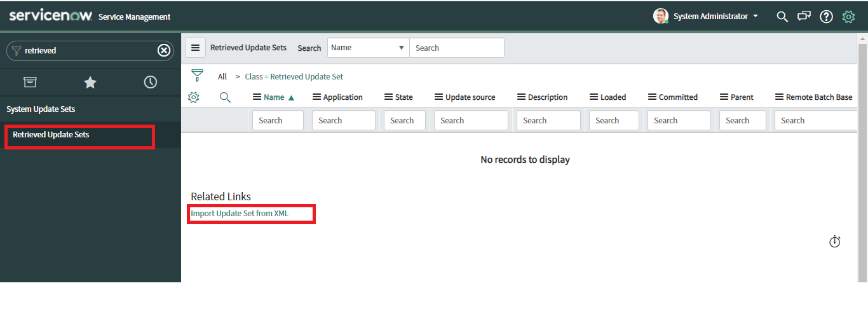Click the ServiceNow logo
Image resolution: width=868 pixels, height=330 pixels.
(x=51, y=16)
